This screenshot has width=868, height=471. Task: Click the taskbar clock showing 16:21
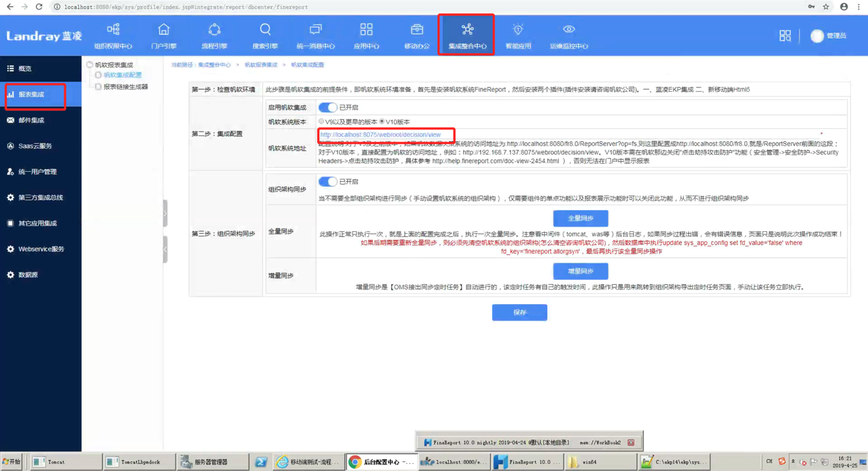click(844, 462)
